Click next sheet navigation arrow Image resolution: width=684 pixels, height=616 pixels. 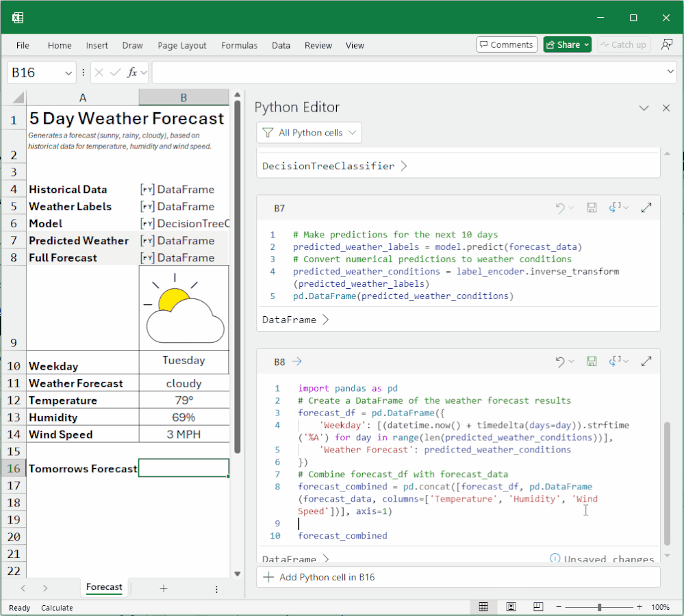click(x=45, y=589)
